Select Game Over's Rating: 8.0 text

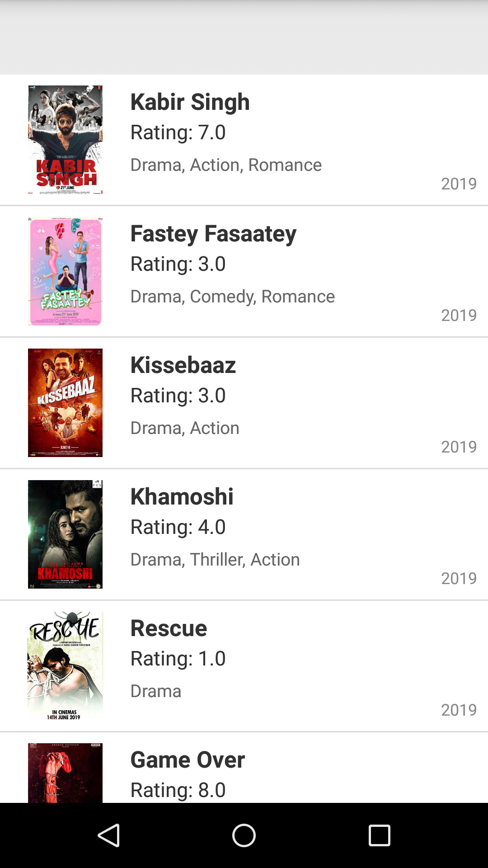click(178, 790)
